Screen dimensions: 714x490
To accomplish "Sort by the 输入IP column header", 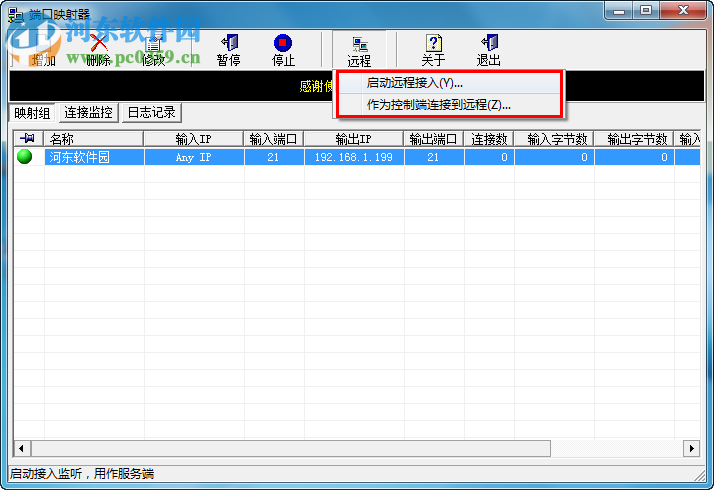I will pos(194,139).
